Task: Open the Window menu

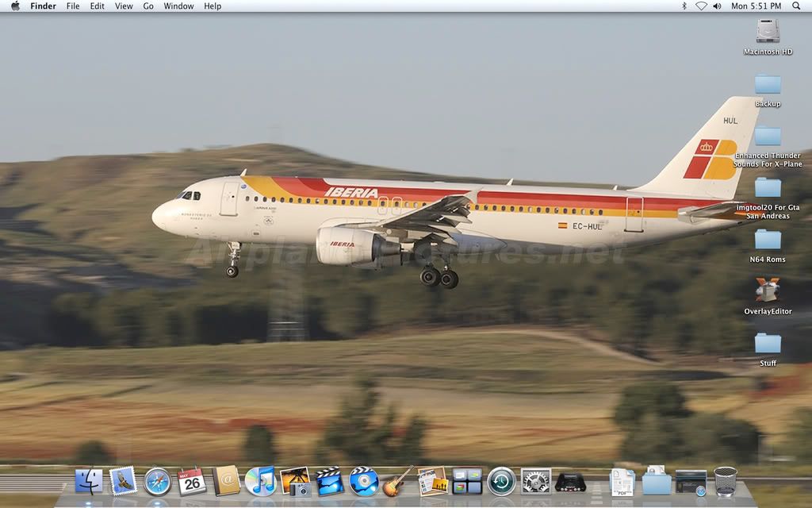Action: click(x=178, y=6)
